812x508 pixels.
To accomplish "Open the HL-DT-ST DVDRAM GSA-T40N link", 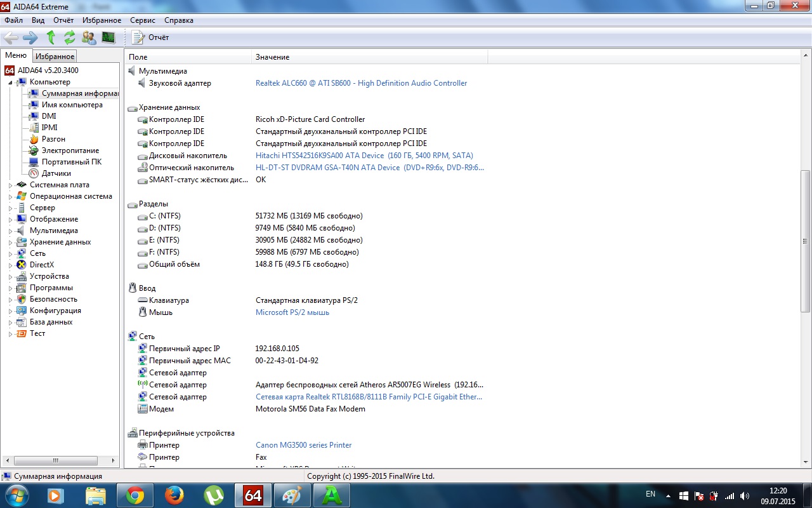I will [x=370, y=168].
